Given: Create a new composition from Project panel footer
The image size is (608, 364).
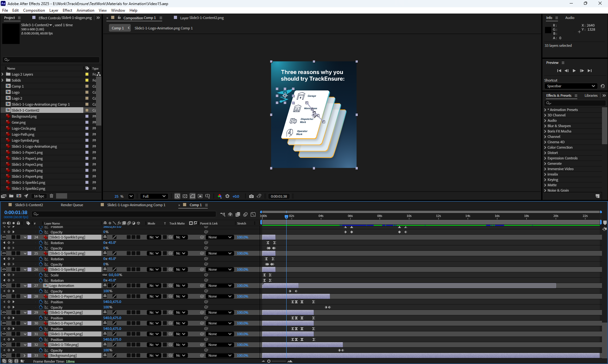Looking at the screenshot, I should click(x=19, y=196).
